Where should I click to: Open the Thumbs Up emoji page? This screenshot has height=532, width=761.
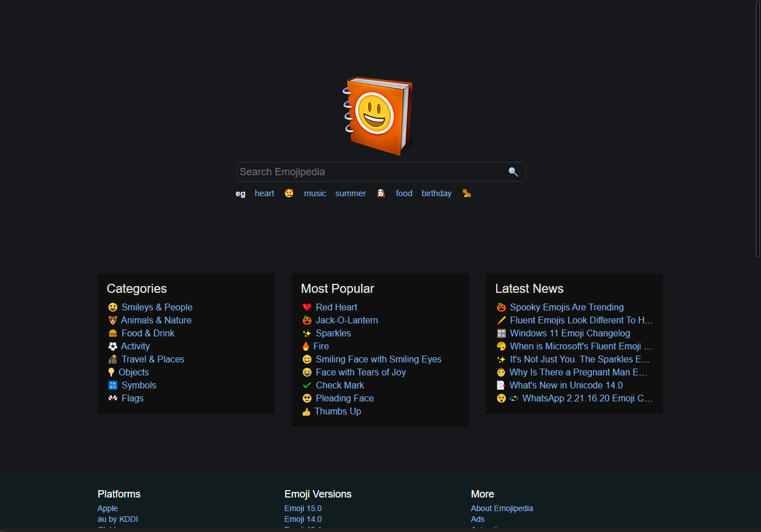pyautogui.click(x=338, y=412)
